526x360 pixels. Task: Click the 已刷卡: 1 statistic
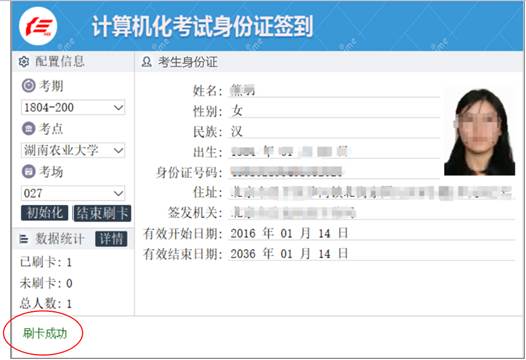pos(46,262)
